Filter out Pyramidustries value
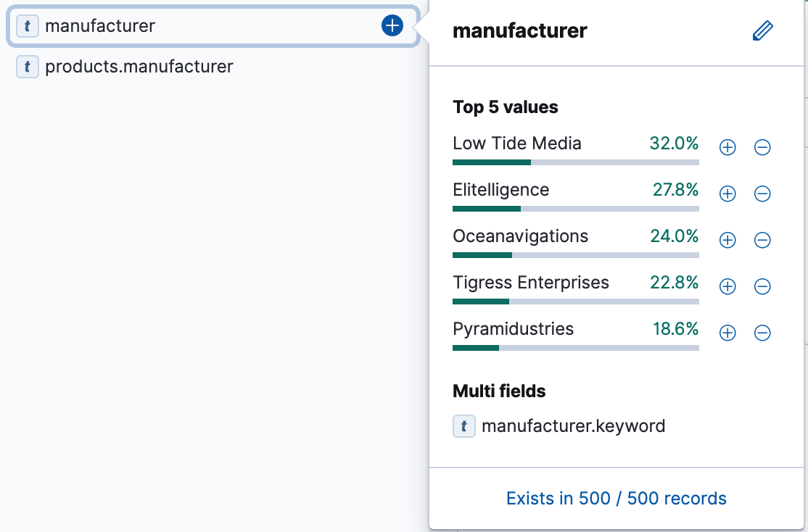 click(762, 333)
